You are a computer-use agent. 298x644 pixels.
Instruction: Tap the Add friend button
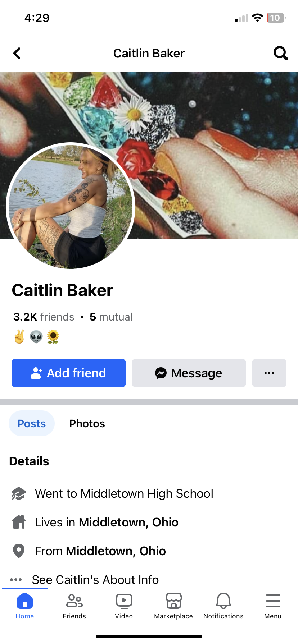[69, 373]
